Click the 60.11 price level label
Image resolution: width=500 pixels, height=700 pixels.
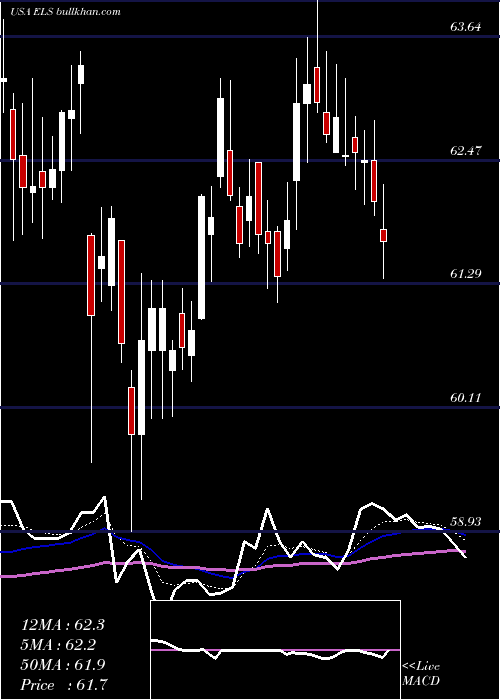click(x=466, y=397)
